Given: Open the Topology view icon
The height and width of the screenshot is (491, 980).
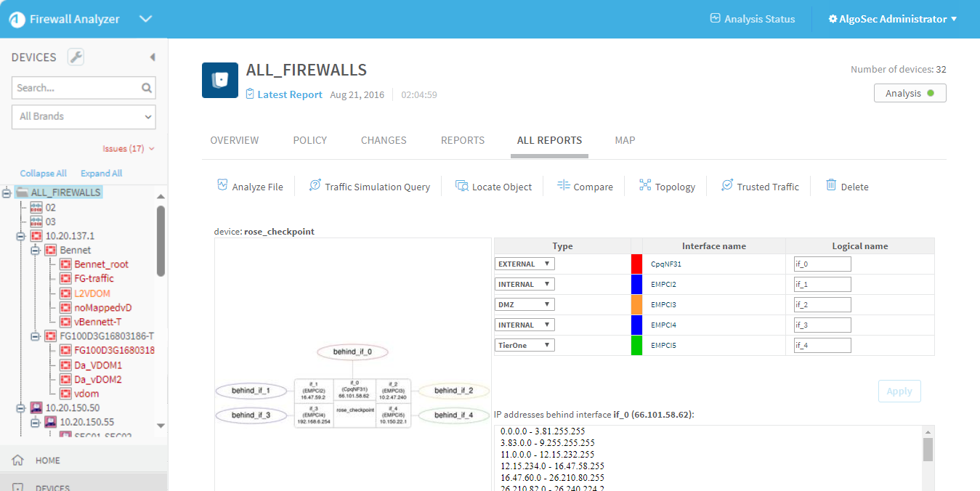Looking at the screenshot, I should pyautogui.click(x=645, y=186).
